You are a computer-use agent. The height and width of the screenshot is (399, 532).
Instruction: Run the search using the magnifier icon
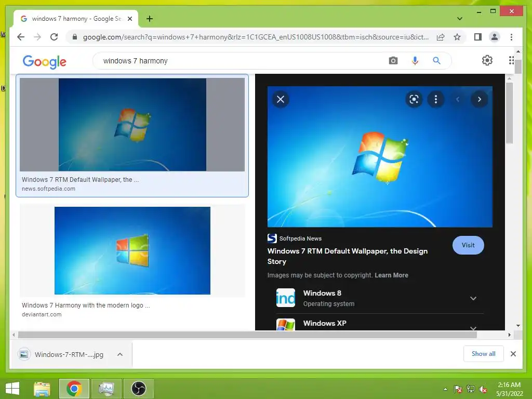click(436, 61)
